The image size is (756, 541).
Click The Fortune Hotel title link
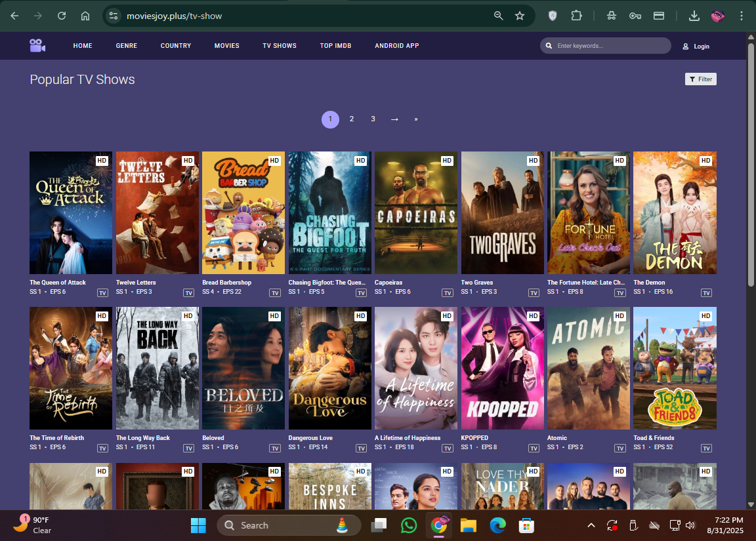coord(586,283)
